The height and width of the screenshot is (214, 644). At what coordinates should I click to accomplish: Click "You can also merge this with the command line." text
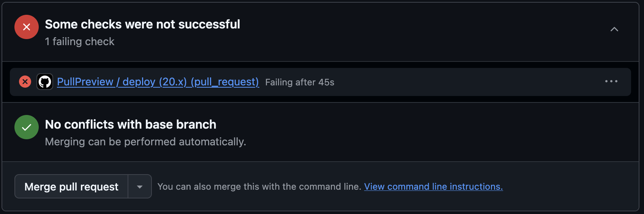pos(259,187)
